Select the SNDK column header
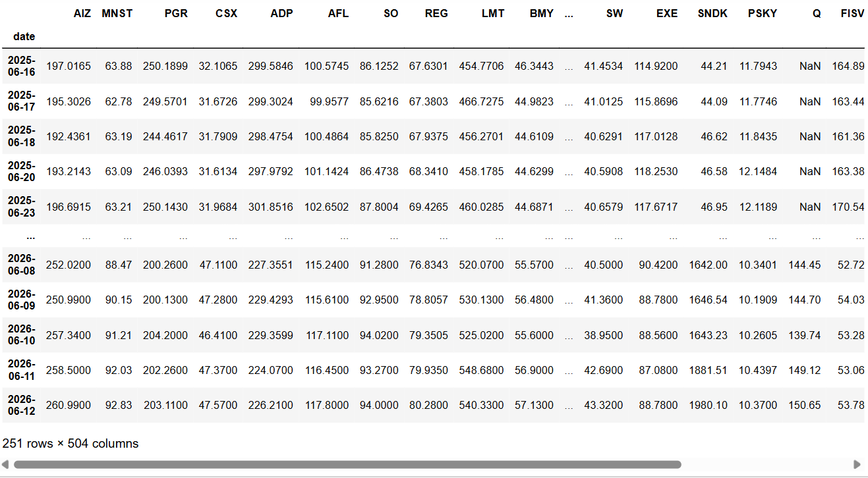868x478 pixels. 712,13
